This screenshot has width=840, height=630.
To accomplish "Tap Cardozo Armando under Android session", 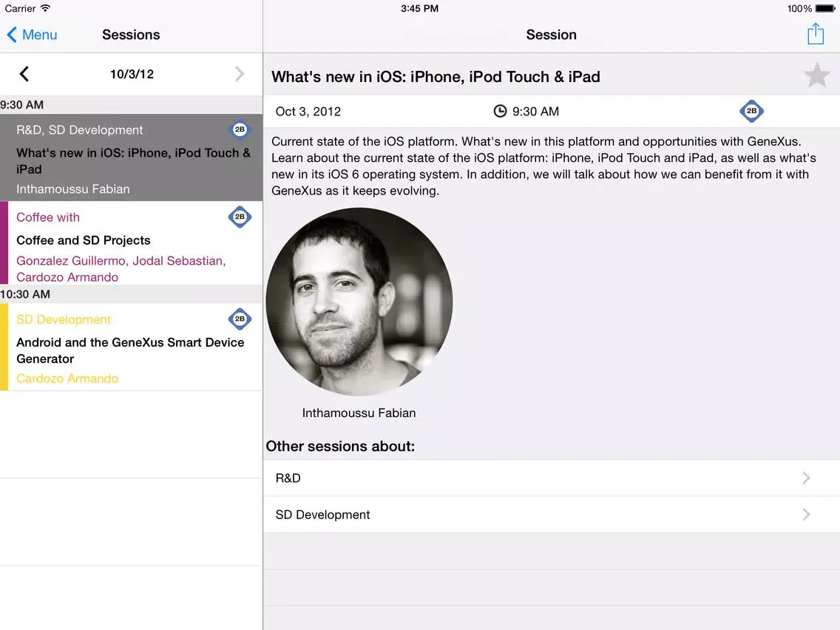I will [x=67, y=379].
